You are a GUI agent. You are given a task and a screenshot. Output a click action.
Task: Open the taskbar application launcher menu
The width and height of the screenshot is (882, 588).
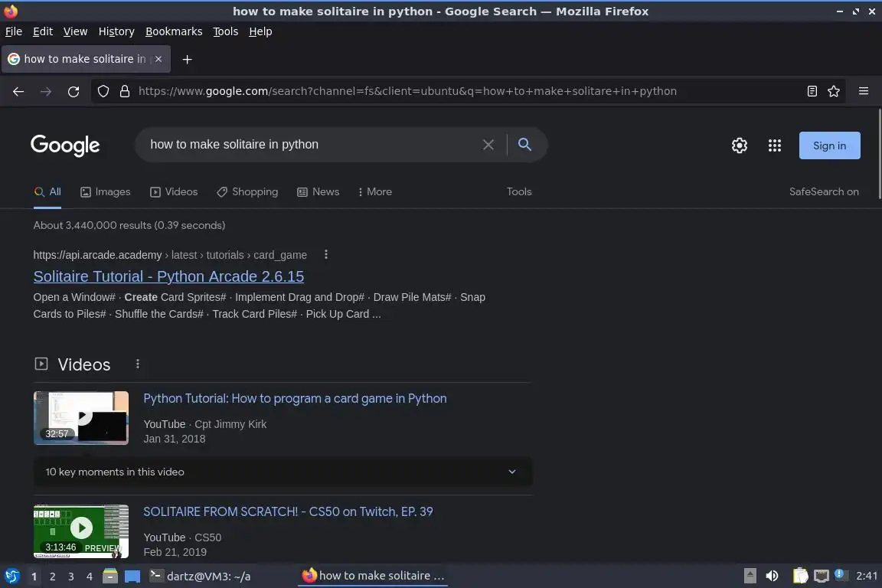click(11, 576)
